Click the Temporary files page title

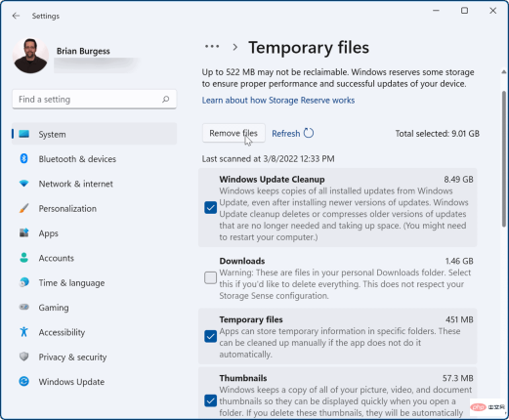pos(309,48)
